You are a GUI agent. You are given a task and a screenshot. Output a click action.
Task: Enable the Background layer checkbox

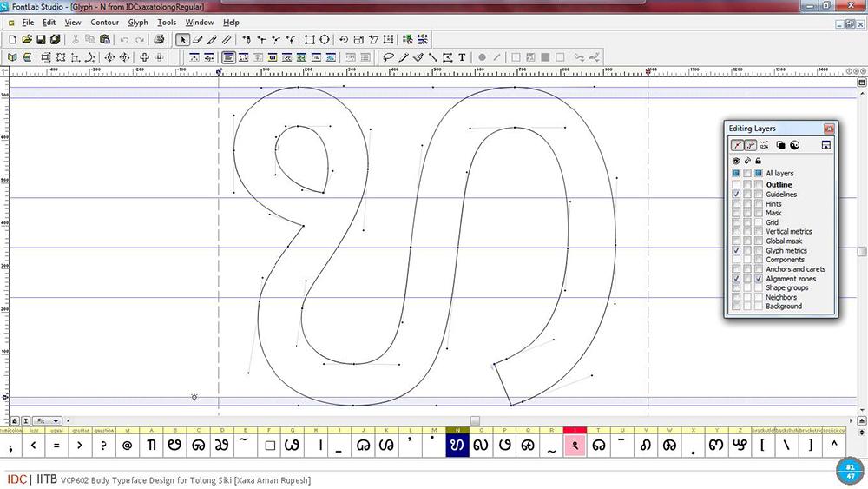coord(736,307)
